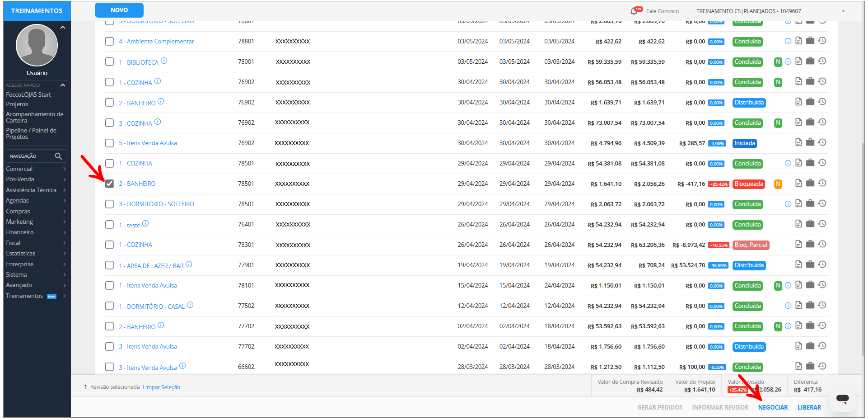Click briefcase icon in 1 - BIBLIOTECA row
868x420 pixels.
(x=810, y=61)
